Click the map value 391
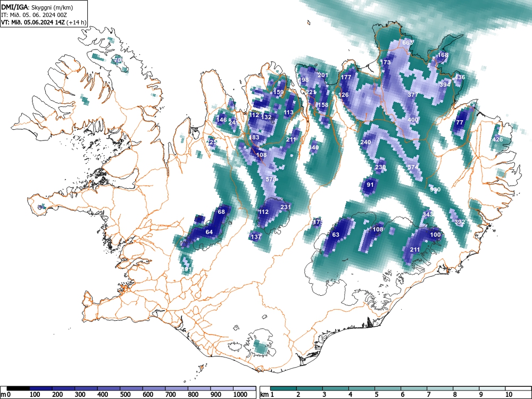Viewport: 532px width, 399px height. (187, 269)
